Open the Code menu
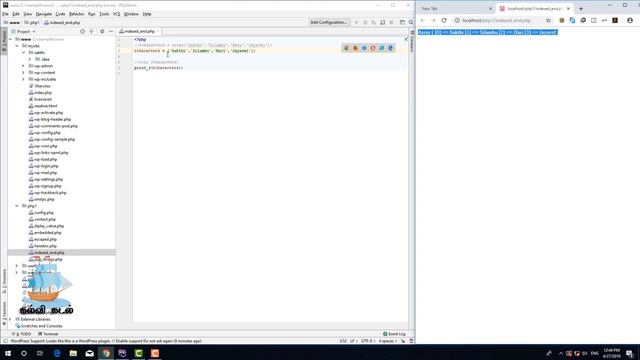 [60, 14]
